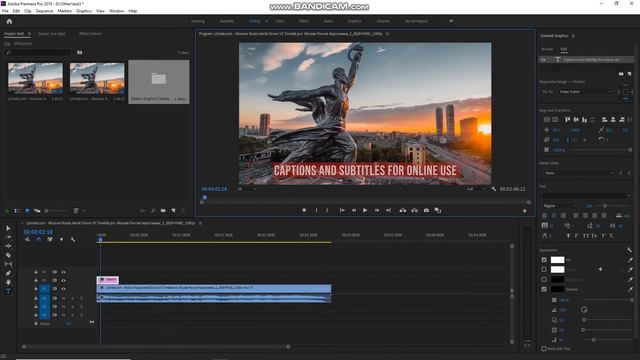Toggle output eye of the video track holding the pink caption clip

(63, 280)
